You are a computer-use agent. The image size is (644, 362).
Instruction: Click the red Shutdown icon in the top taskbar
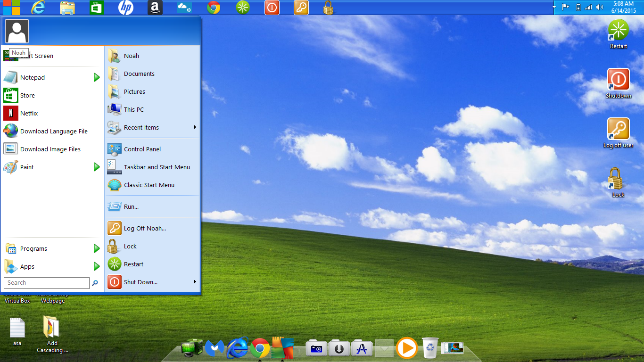coord(272,8)
